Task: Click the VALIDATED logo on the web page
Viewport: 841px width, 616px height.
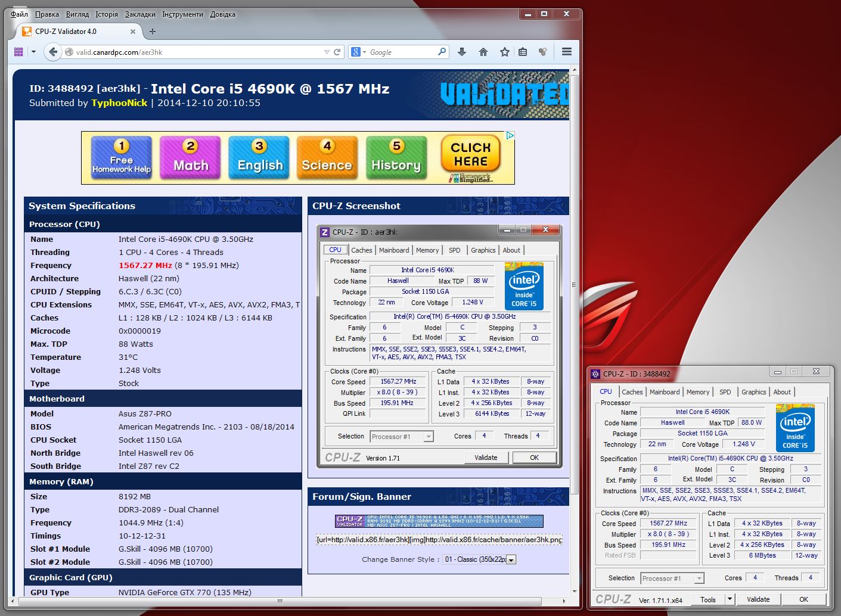Action: pos(504,94)
